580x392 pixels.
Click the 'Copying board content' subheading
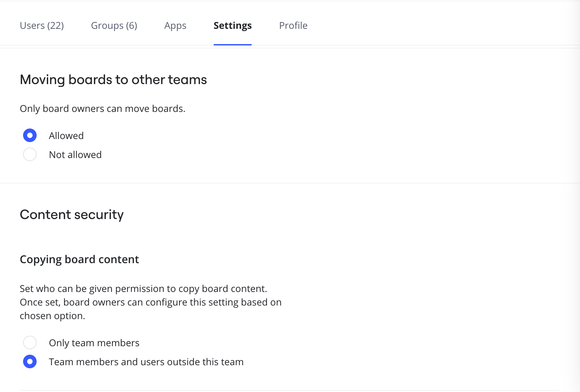click(x=79, y=259)
